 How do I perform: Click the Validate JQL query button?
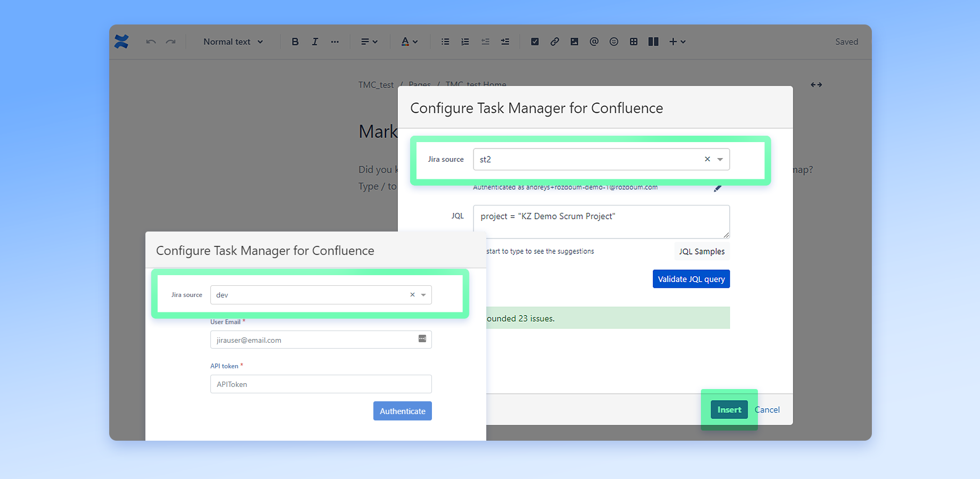coord(691,279)
